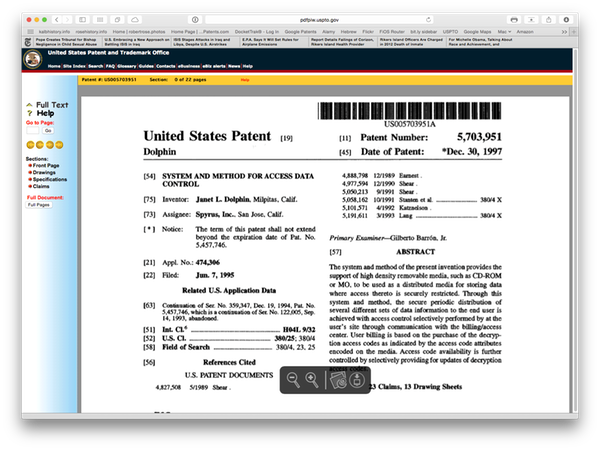Zoom in using the PDF overlay magnifier
This screenshot has height=450, width=600.
(x=312, y=379)
